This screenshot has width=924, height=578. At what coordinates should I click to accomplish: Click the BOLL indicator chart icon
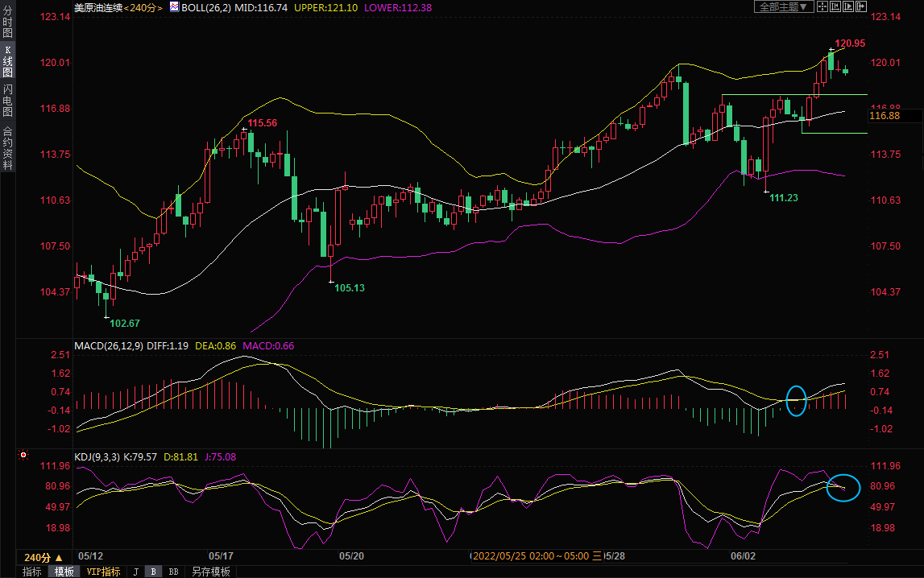click(174, 6)
